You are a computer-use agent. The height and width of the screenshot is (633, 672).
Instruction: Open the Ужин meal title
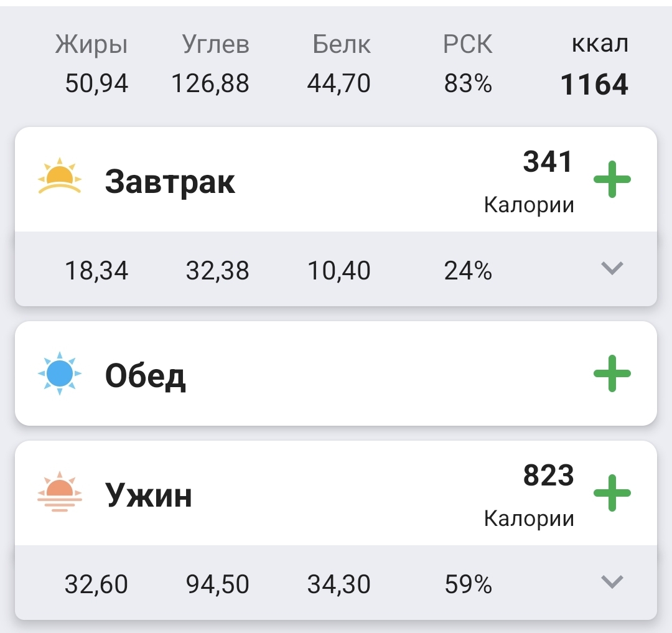tap(149, 495)
